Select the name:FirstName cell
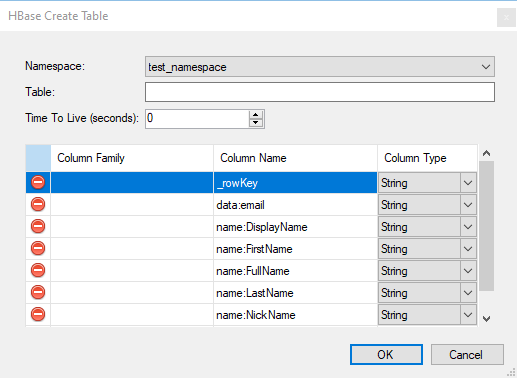The width and height of the screenshot is (517, 378). coord(295,249)
